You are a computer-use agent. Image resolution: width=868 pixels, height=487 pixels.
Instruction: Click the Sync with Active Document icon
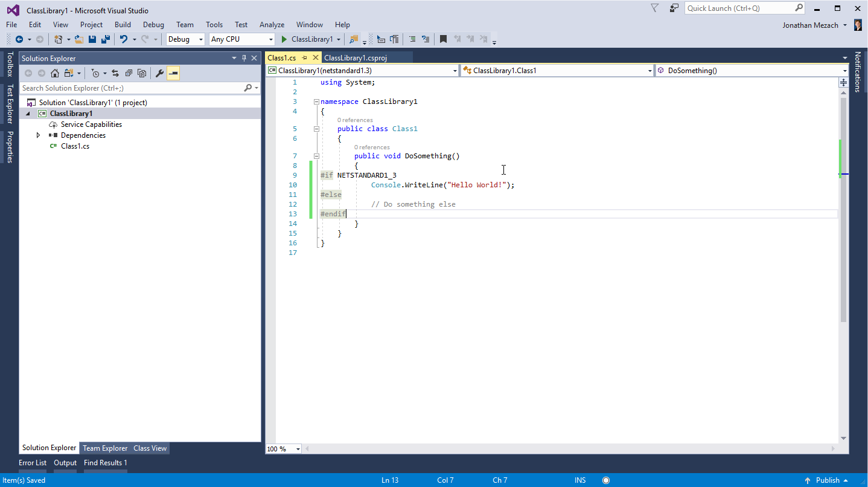[115, 73]
